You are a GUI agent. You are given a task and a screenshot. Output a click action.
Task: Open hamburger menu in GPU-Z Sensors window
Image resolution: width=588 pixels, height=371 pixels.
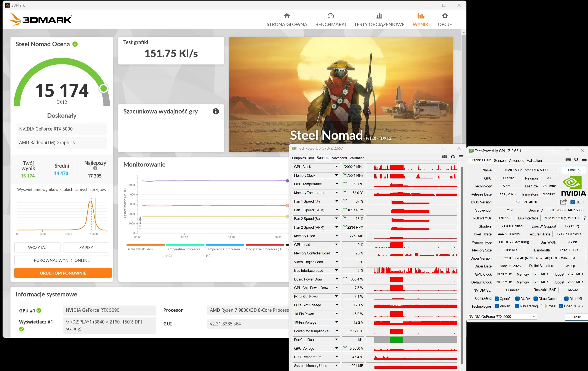pos(461,157)
